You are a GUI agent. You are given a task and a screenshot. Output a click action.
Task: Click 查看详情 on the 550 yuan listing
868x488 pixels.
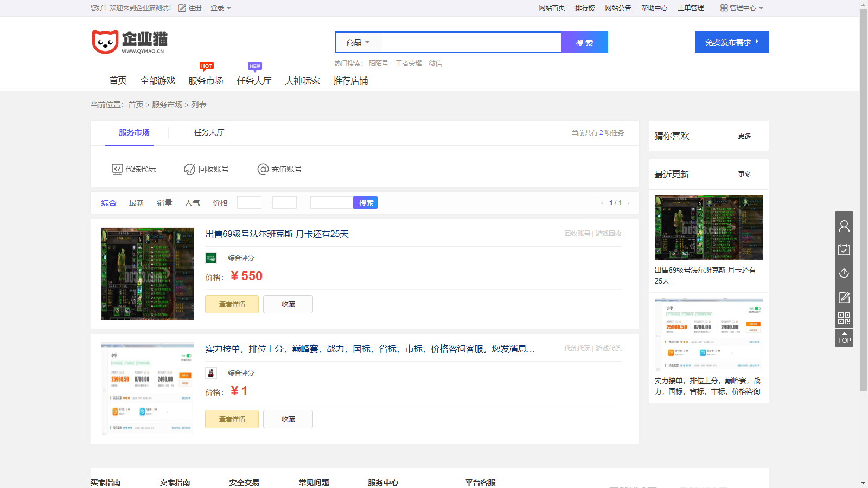pyautogui.click(x=232, y=304)
